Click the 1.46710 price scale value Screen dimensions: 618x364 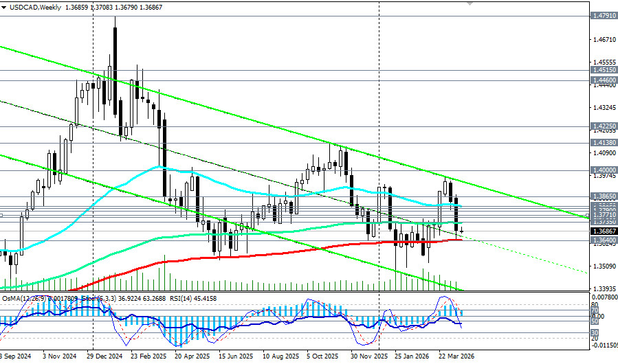[604, 40]
